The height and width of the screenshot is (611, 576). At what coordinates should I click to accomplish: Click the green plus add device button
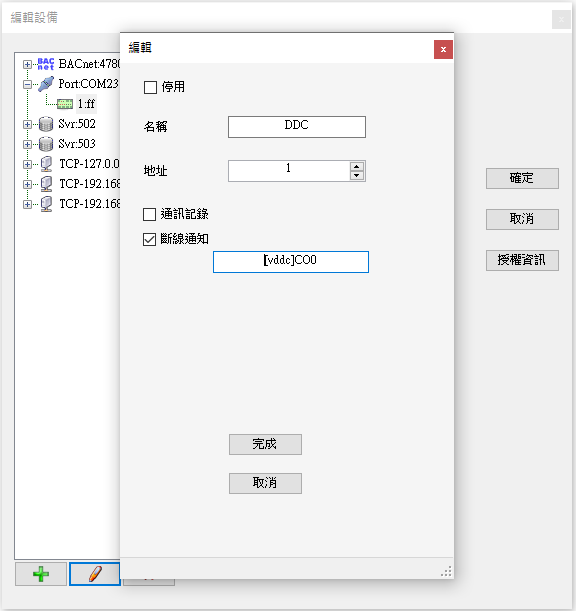[x=41, y=574]
